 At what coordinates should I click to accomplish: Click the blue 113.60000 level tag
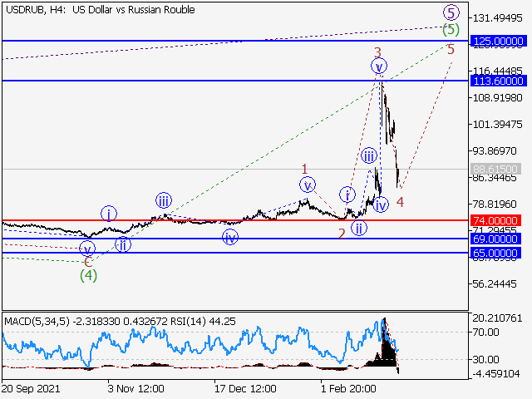[498, 81]
